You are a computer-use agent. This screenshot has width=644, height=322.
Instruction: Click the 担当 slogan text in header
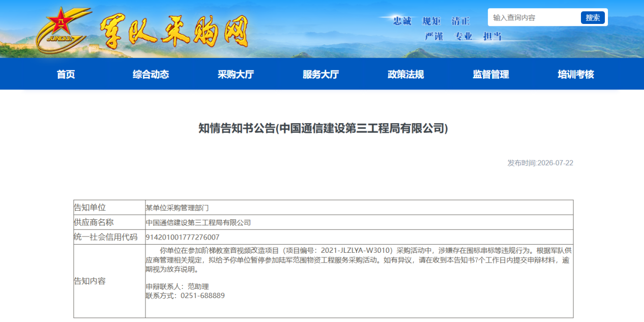click(492, 36)
